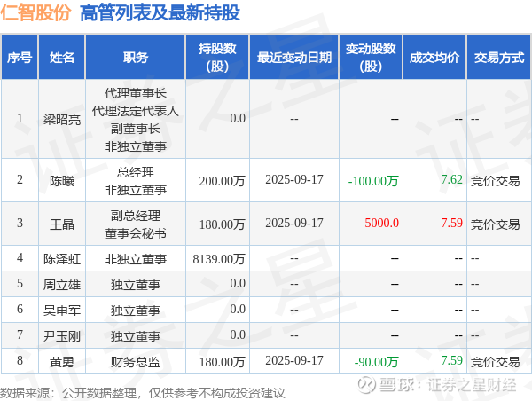Click row number 8
The width and height of the screenshot is (532, 401).
20,360
